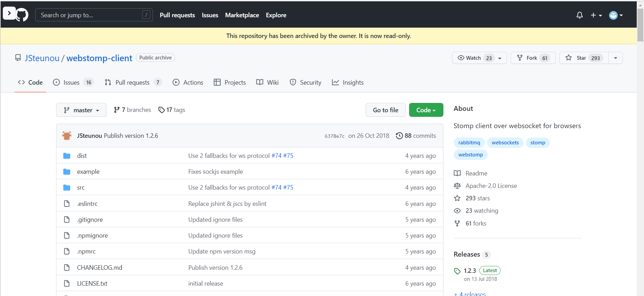Open JSteunou owner profile link
Screen dimensions: 644x296
[42, 58]
